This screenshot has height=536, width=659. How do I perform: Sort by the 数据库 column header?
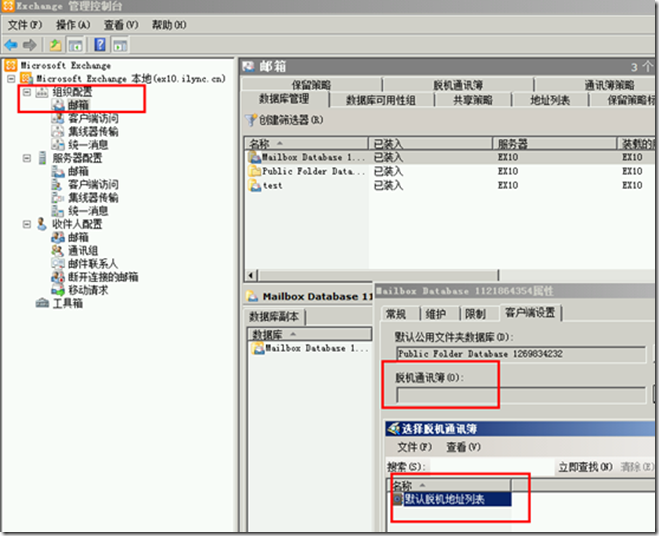tap(309, 335)
